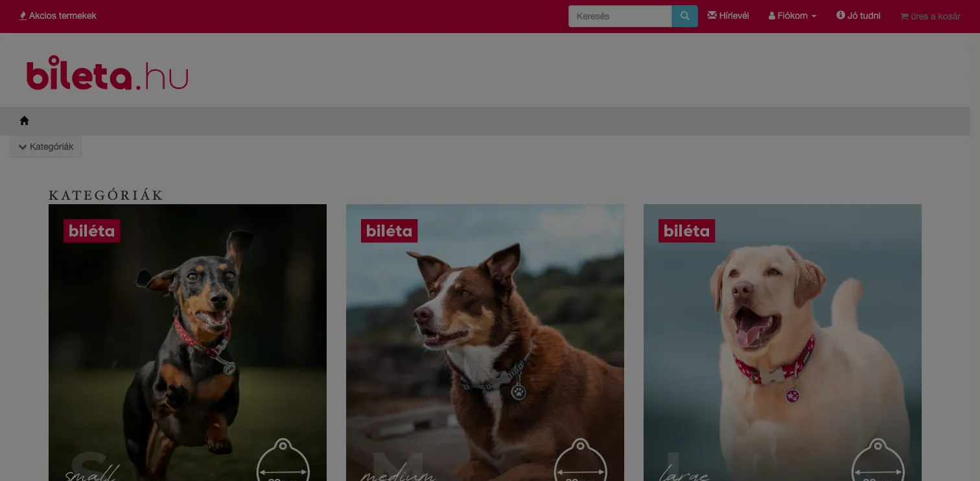The image size is (980, 481).
Task: Open the Akcios termekek link
Action: tap(63, 16)
